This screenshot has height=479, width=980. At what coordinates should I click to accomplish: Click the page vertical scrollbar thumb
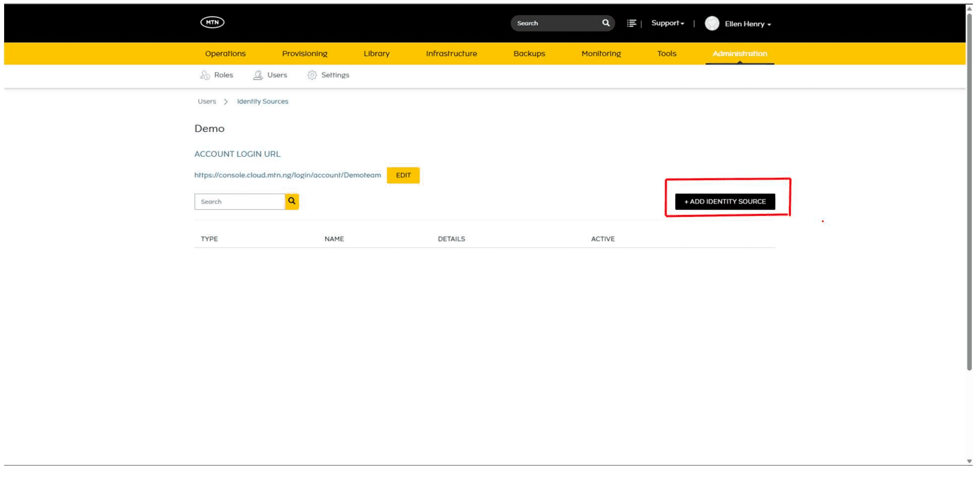point(969,191)
